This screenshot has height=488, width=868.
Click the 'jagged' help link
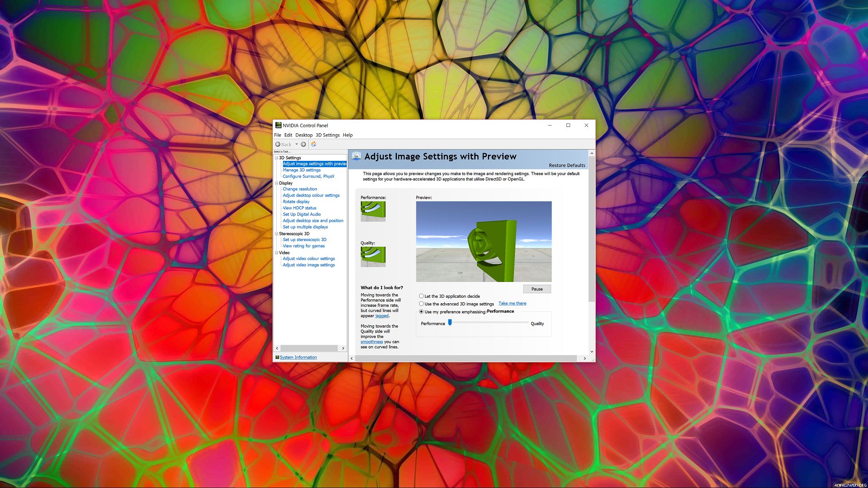click(x=382, y=316)
